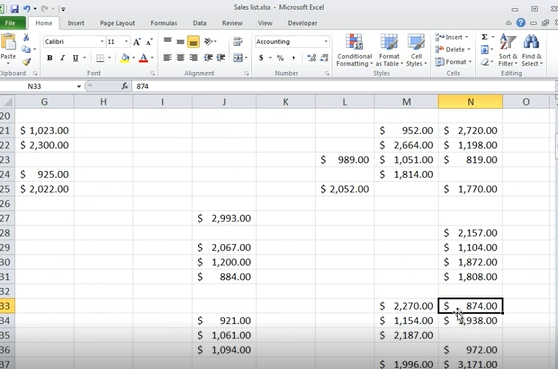Click the Insert cells button
Screen dimensions: 558x369
(x=452, y=37)
